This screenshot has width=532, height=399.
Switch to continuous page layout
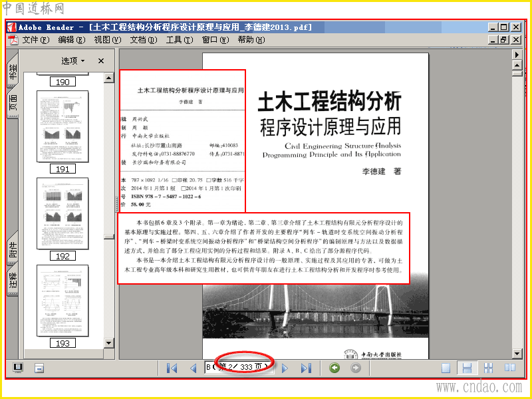pos(467,368)
